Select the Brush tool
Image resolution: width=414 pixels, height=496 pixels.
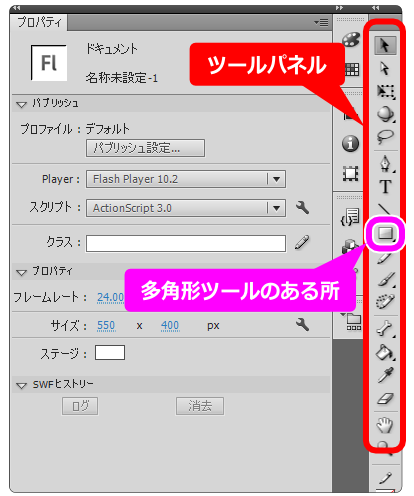pos(386,279)
